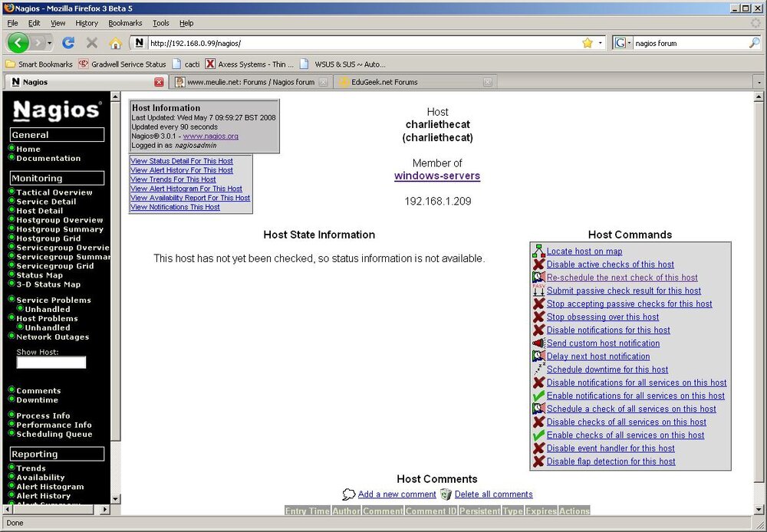
Task: Click green check icon for Enable notifications
Action: pos(538,396)
